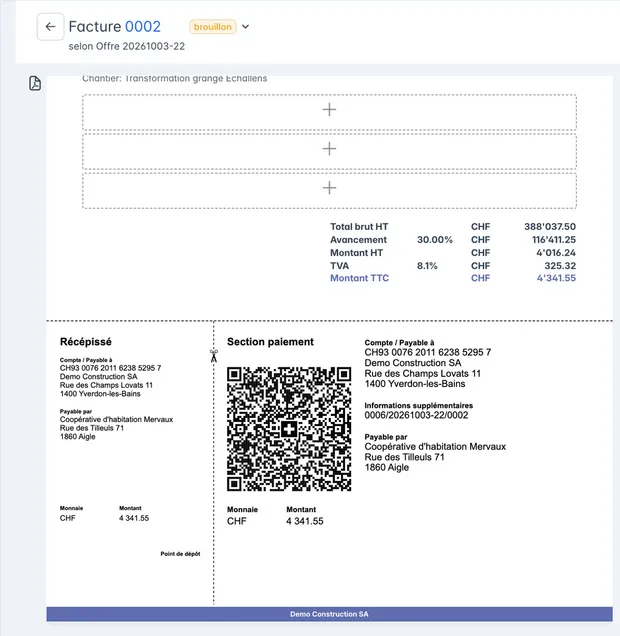Click the Montant TTC amount 4'341.55

point(556,278)
